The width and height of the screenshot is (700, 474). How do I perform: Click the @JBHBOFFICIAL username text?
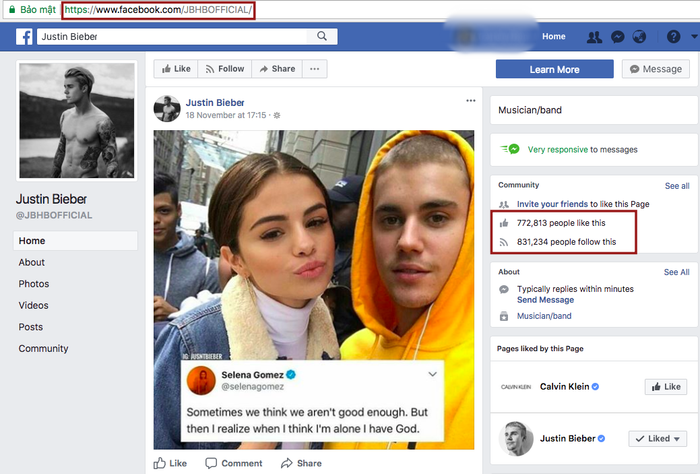[x=54, y=215]
